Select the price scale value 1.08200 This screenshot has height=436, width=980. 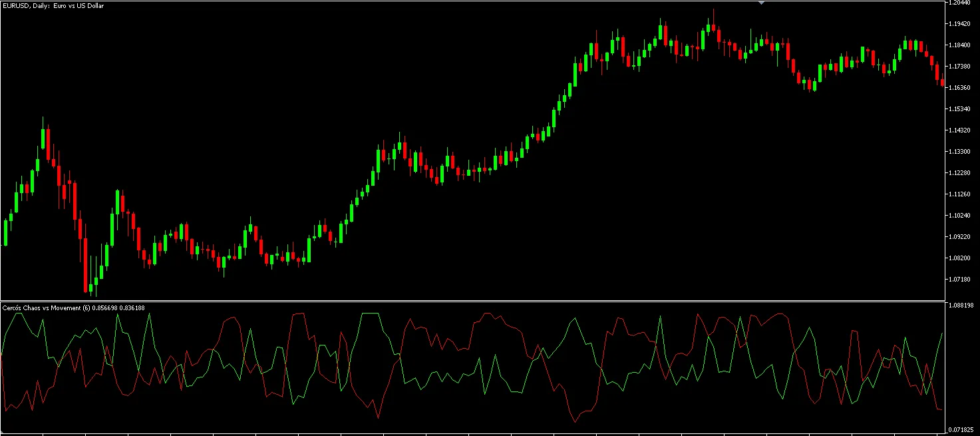point(960,257)
